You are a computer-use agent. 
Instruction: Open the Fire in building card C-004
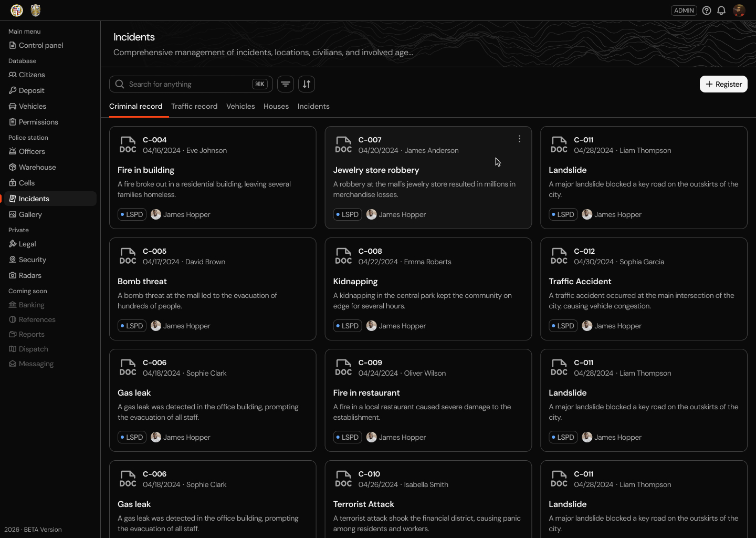(x=213, y=178)
